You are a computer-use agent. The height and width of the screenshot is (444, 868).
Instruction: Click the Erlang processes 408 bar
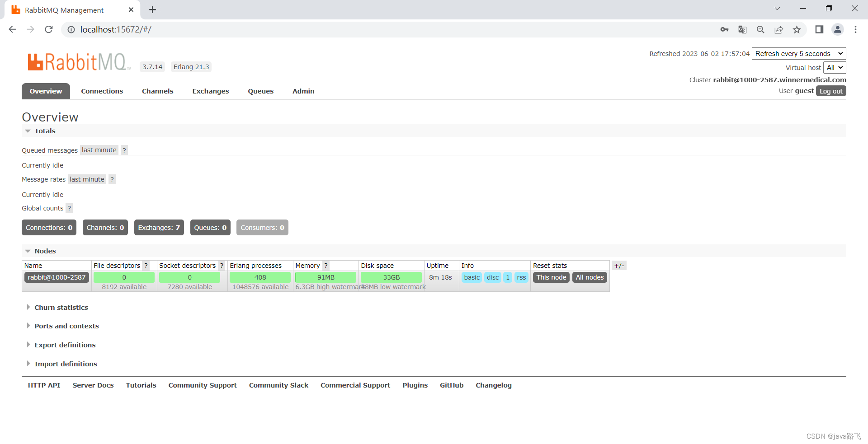260,277
